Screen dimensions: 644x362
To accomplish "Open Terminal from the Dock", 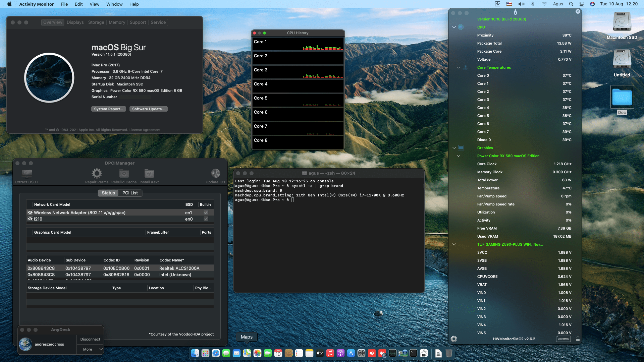I will [413, 353].
